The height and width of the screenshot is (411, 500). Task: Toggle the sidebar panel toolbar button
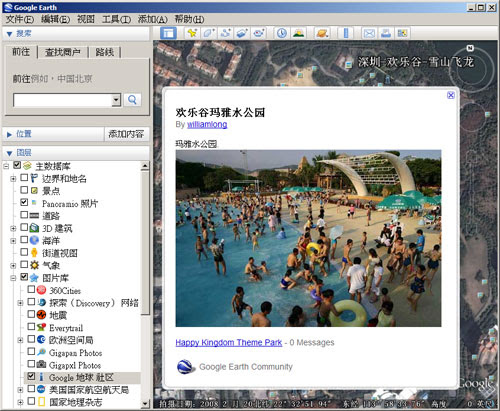pyautogui.click(x=168, y=33)
